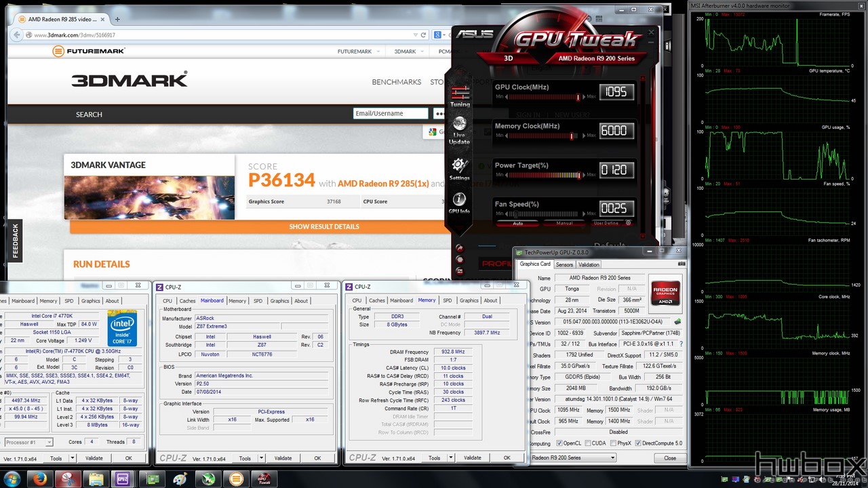Click Validate in CPU-Z Memory window
Viewport: 868px width, 488px height.
tap(473, 457)
